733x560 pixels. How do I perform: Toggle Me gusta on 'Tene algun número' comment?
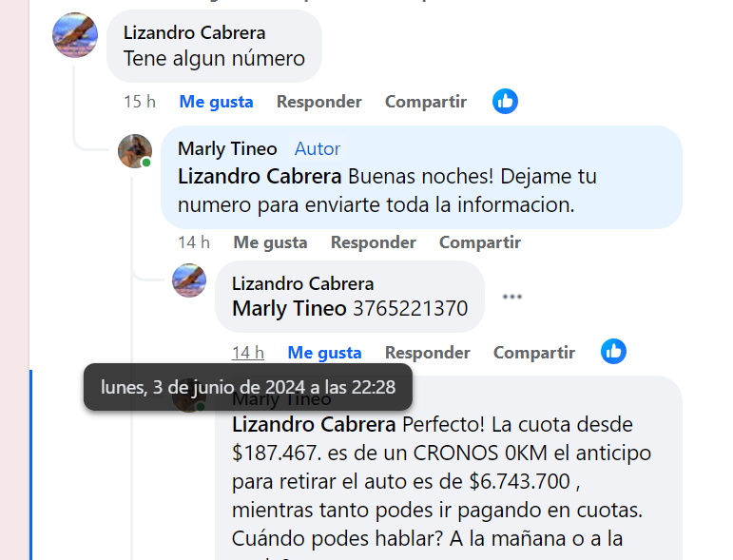pos(216,102)
